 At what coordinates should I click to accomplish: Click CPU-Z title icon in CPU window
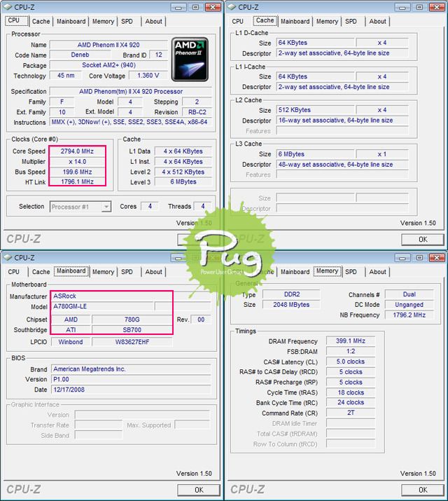click(x=8, y=7)
